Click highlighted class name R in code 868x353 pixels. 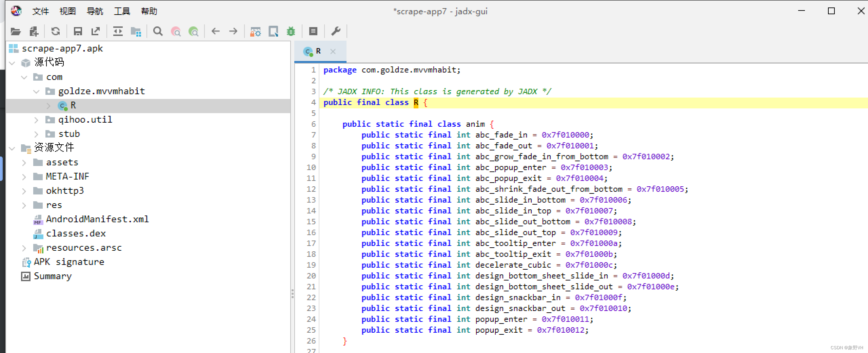tap(416, 102)
